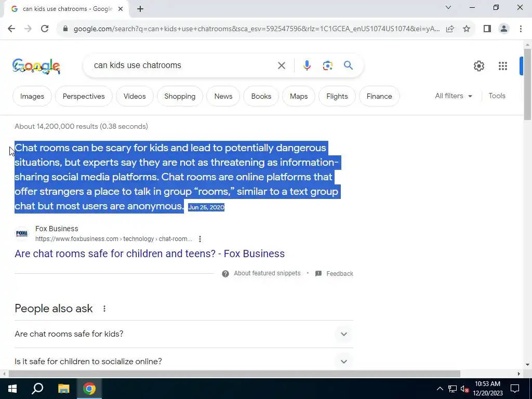Switch to Maps results
This screenshot has height=399, width=532.
click(299, 96)
